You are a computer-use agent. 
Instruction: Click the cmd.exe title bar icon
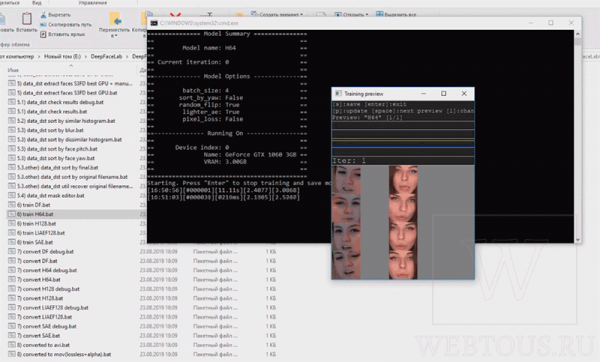154,23
